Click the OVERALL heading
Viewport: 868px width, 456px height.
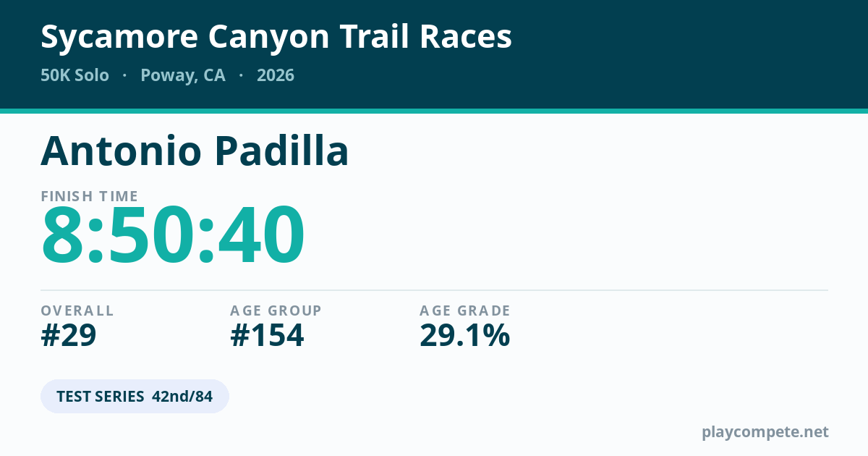coord(77,311)
